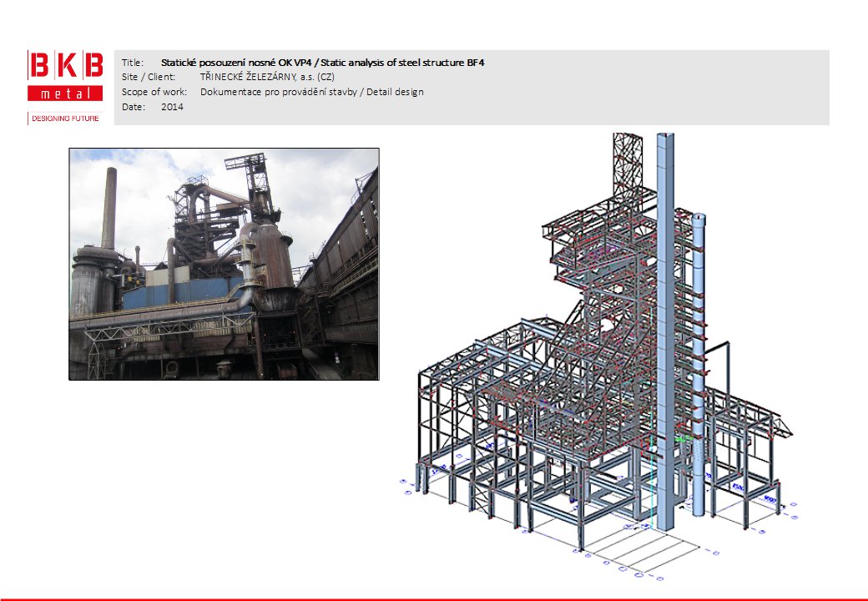Click the "Scope of work:" label
Viewport: 868px width, 601px height.
tap(154, 92)
